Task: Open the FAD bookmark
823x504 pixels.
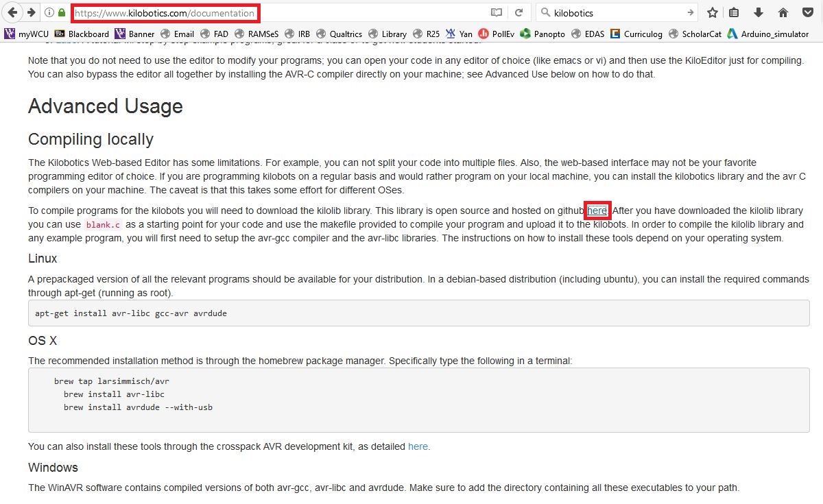Action: pyautogui.click(x=215, y=34)
